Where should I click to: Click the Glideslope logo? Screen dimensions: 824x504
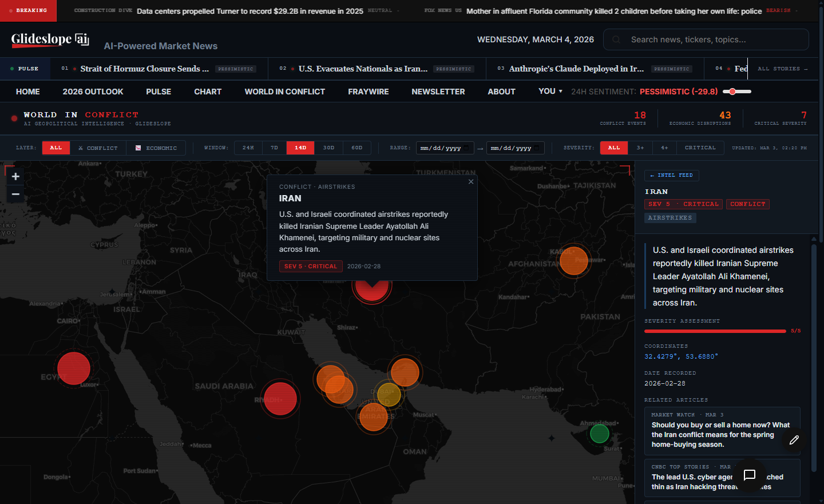pos(50,39)
